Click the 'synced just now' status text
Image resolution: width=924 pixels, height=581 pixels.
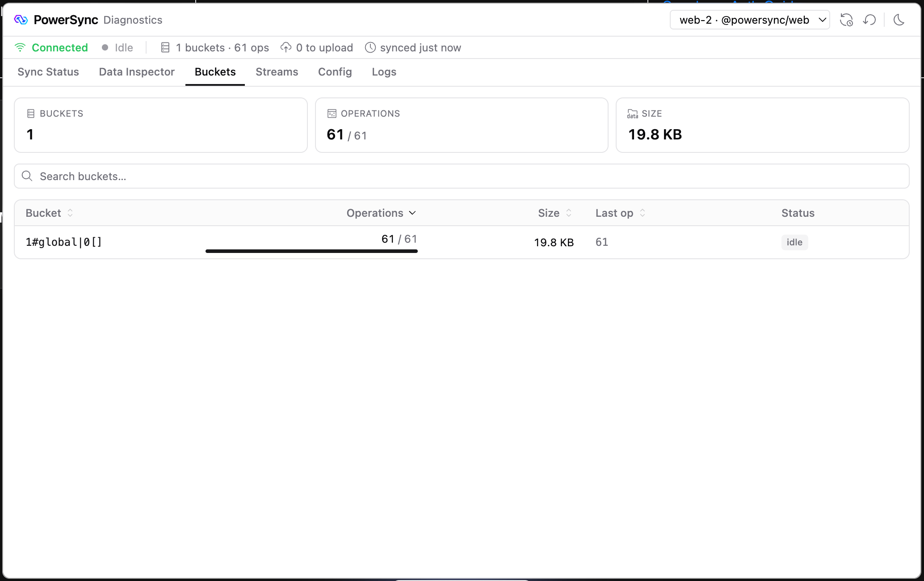420,47
